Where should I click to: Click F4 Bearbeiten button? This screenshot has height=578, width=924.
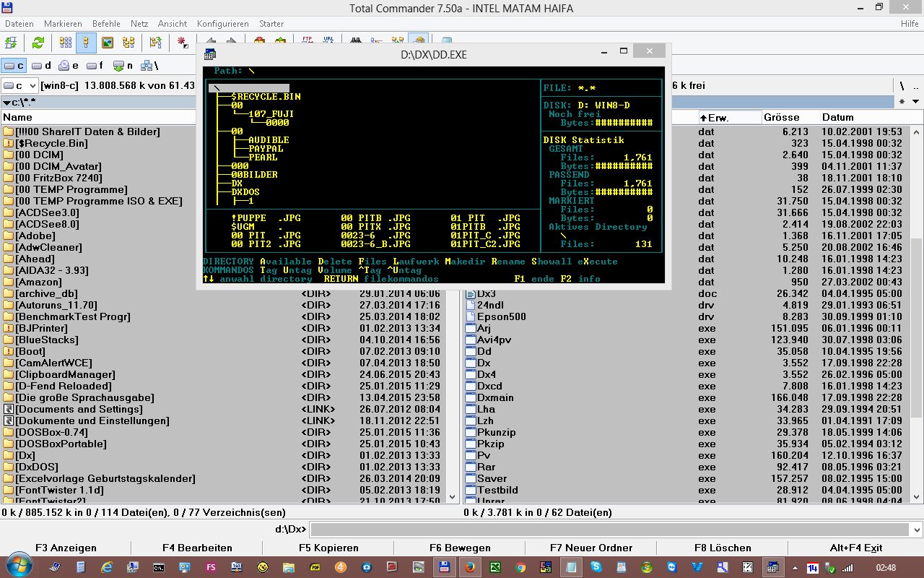point(197,548)
